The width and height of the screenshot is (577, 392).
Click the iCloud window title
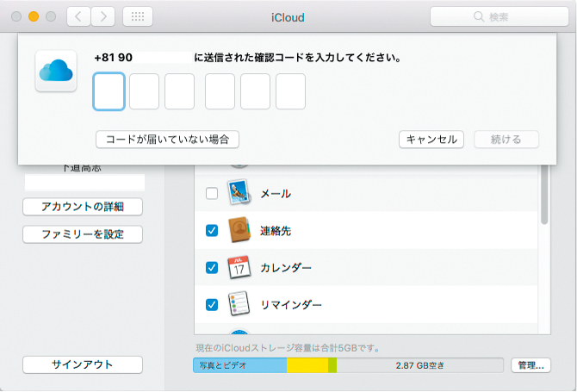click(x=288, y=17)
